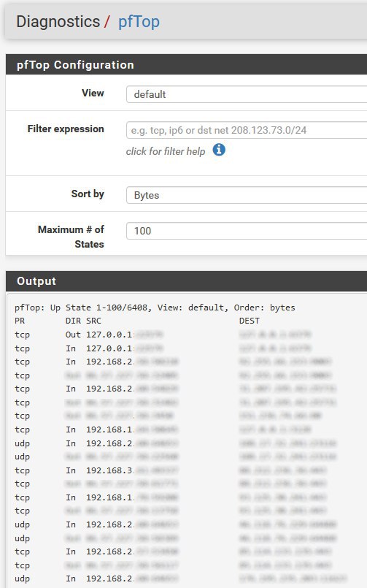Click the Sort by field label
The height and width of the screenshot is (588, 367).
point(88,194)
